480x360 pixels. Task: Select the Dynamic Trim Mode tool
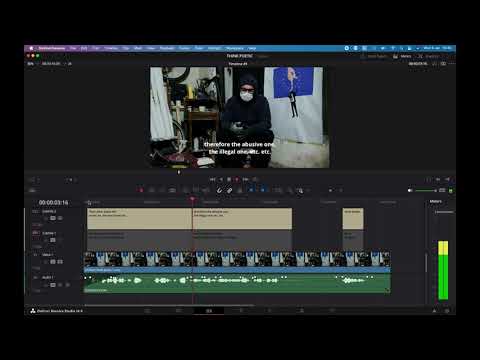tap(162, 190)
